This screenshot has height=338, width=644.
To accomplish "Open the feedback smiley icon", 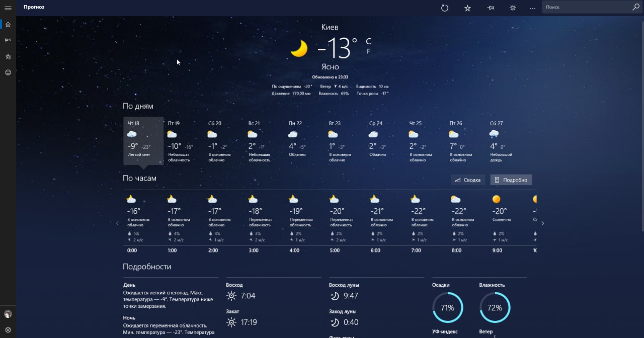I will (x=8, y=72).
